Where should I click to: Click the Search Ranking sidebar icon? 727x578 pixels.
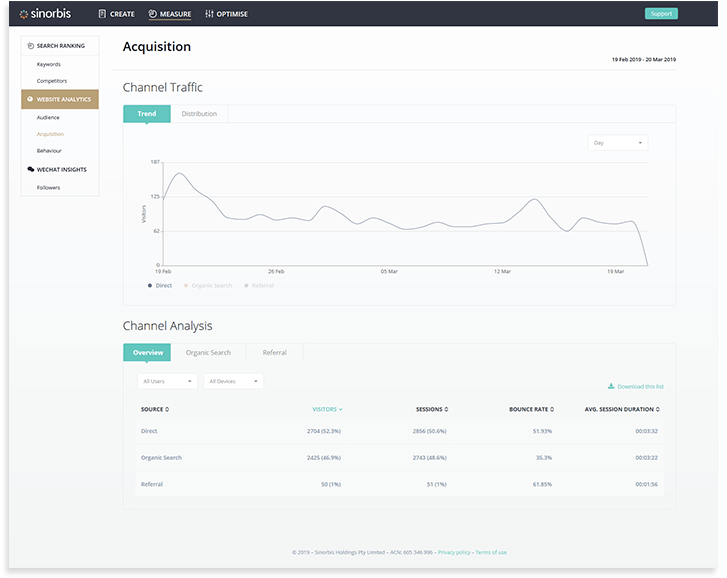tap(31, 46)
